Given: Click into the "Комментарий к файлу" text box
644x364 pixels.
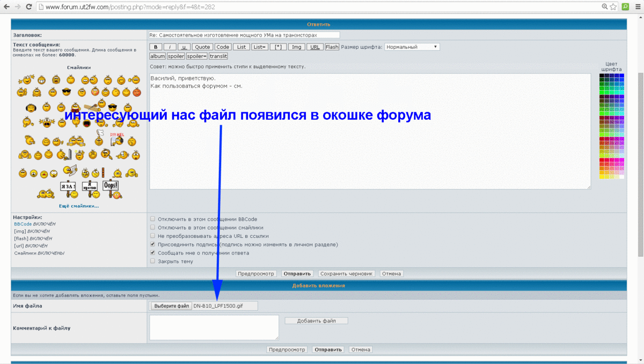Looking at the screenshot, I should [x=214, y=327].
